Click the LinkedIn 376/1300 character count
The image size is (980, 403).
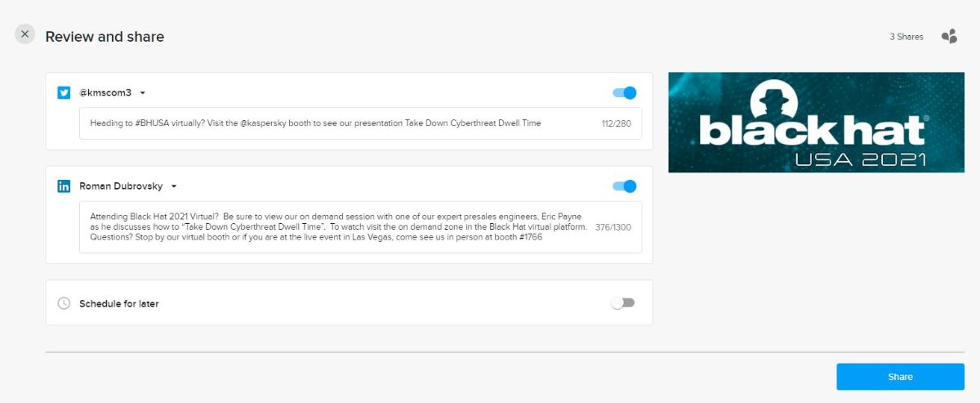pyautogui.click(x=613, y=227)
